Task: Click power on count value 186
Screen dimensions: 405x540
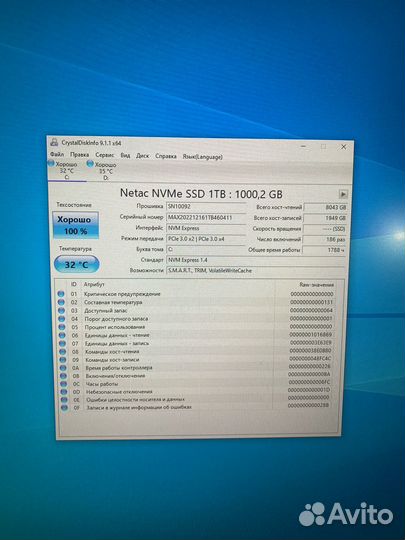Action: pyautogui.click(x=324, y=239)
